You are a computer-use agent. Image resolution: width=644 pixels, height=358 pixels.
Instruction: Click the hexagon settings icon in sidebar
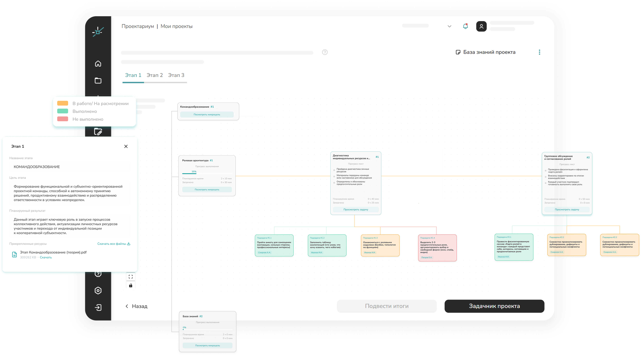pos(98,290)
